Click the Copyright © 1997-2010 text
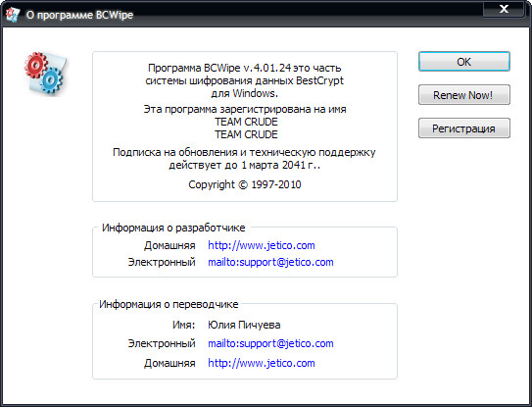Viewport: 532px width, 407px height. click(245, 184)
